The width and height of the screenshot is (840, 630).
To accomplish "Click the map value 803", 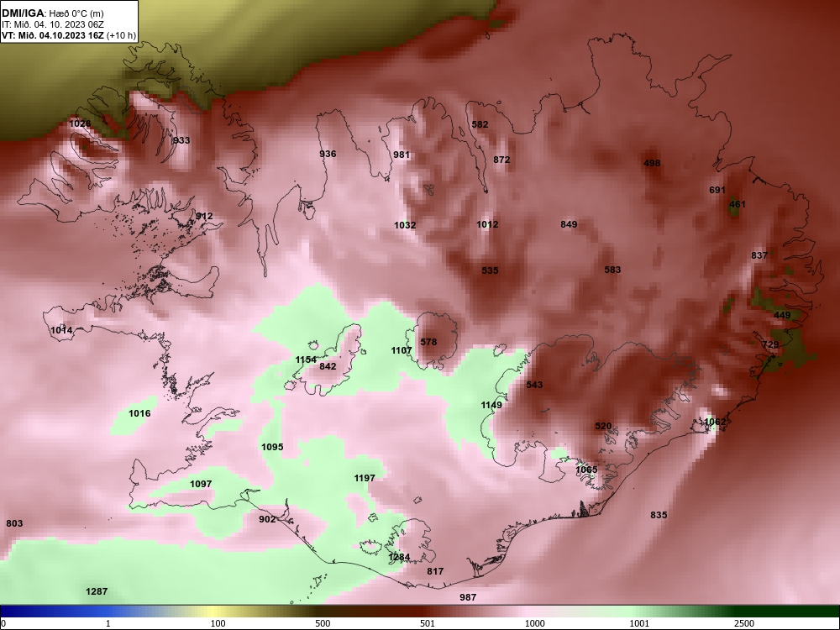I will coord(14,523).
